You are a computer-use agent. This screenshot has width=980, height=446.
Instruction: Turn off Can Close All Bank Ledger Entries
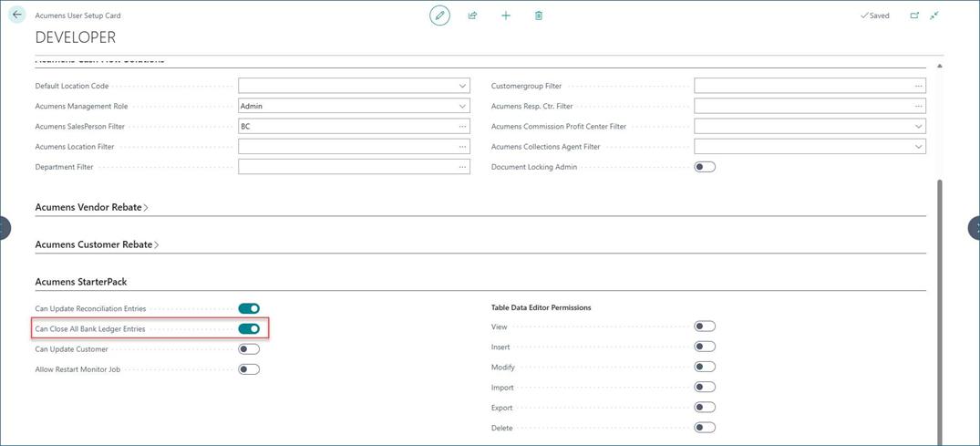coord(249,328)
